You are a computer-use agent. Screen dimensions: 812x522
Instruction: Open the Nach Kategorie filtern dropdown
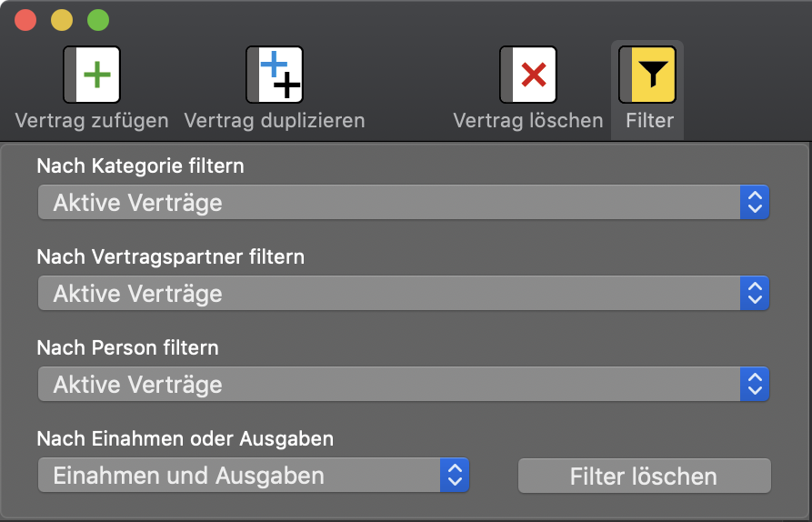404,202
